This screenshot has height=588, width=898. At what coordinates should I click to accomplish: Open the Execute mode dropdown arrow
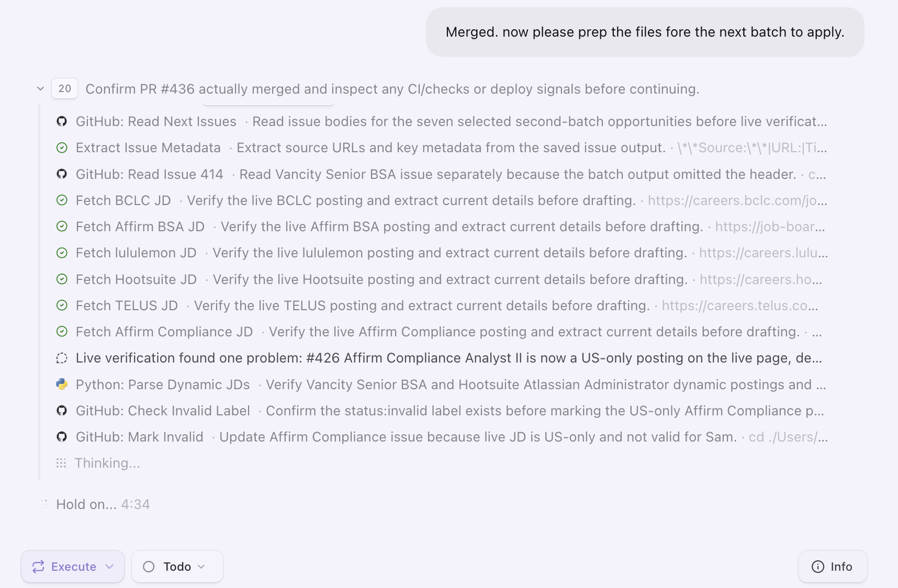pyautogui.click(x=109, y=567)
